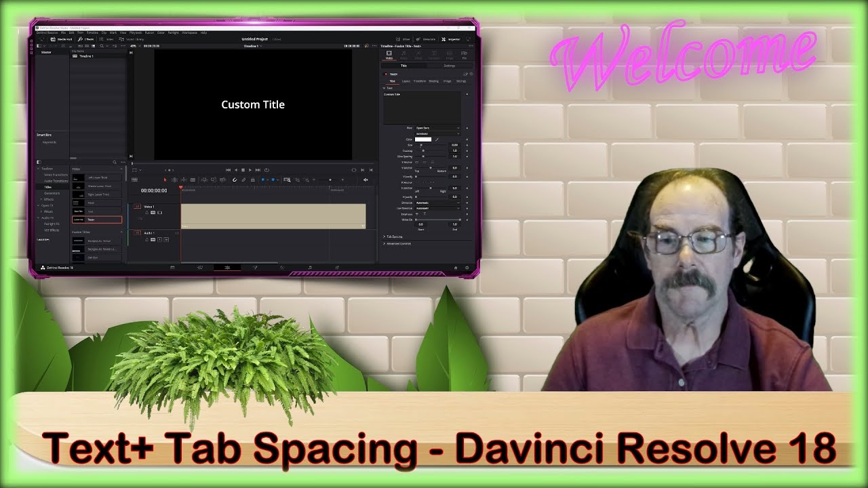Open the Semibold font style dropdown
Image resolution: width=868 pixels, height=488 pixels.
point(437,134)
